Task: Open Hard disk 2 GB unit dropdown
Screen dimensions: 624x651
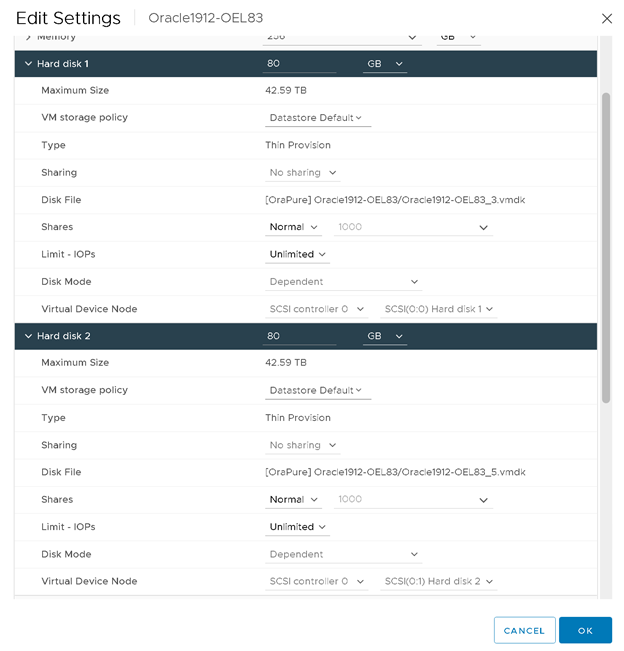Action: point(385,336)
